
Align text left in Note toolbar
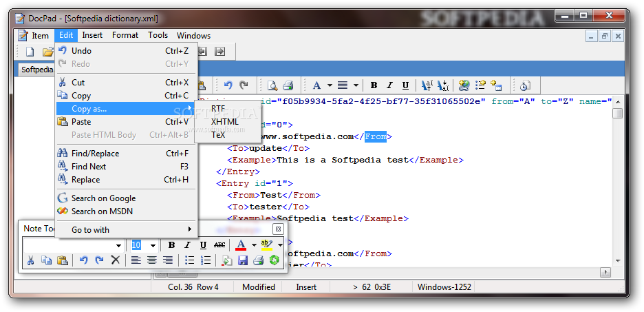[x=136, y=260]
